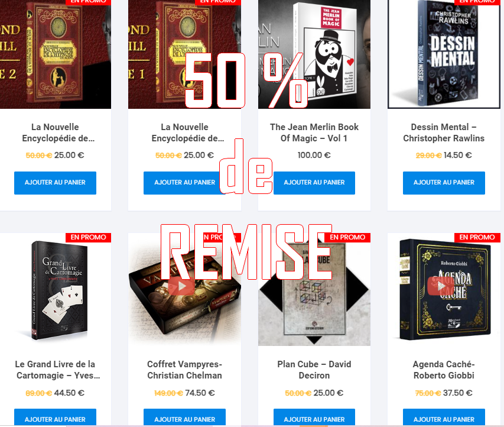Image resolution: width=504 pixels, height=427 pixels.
Task: Add Jean Merlin Book to cart
Action: click(x=314, y=183)
